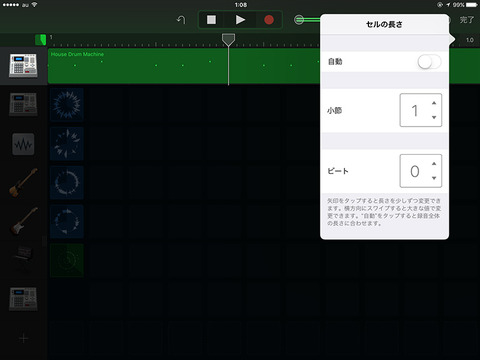Image resolution: width=480 pixels, height=360 pixels.
Task: Stop playback with the square button
Action: pyautogui.click(x=211, y=20)
